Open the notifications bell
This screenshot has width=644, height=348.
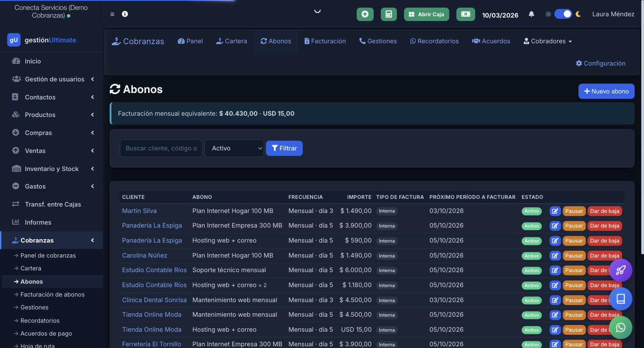pyautogui.click(x=531, y=14)
